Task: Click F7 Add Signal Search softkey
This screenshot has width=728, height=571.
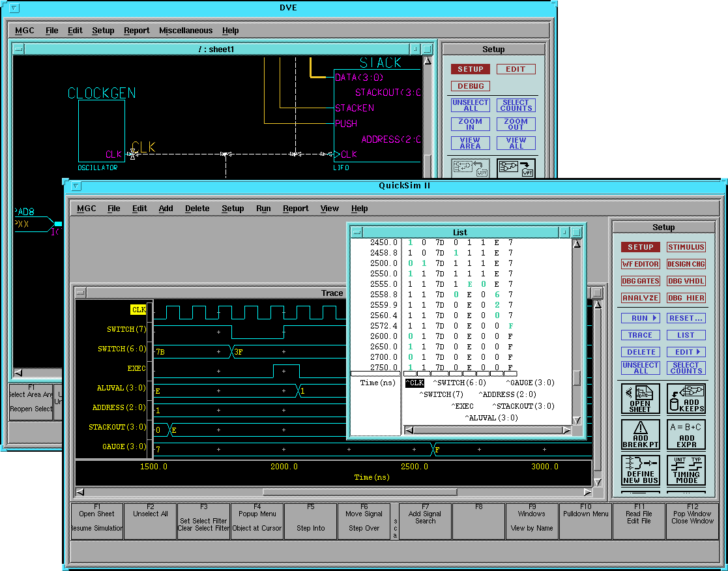Action: click(x=426, y=521)
